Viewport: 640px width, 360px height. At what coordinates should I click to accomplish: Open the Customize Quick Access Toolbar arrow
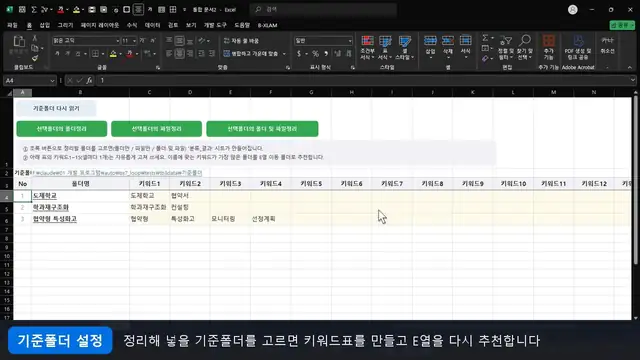184,9
